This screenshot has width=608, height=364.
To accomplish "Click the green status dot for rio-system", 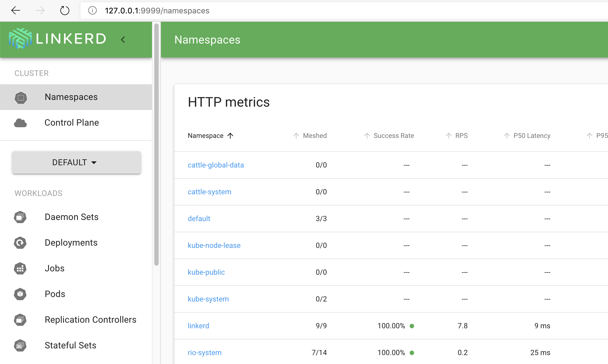I will click(x=412, y=353).
